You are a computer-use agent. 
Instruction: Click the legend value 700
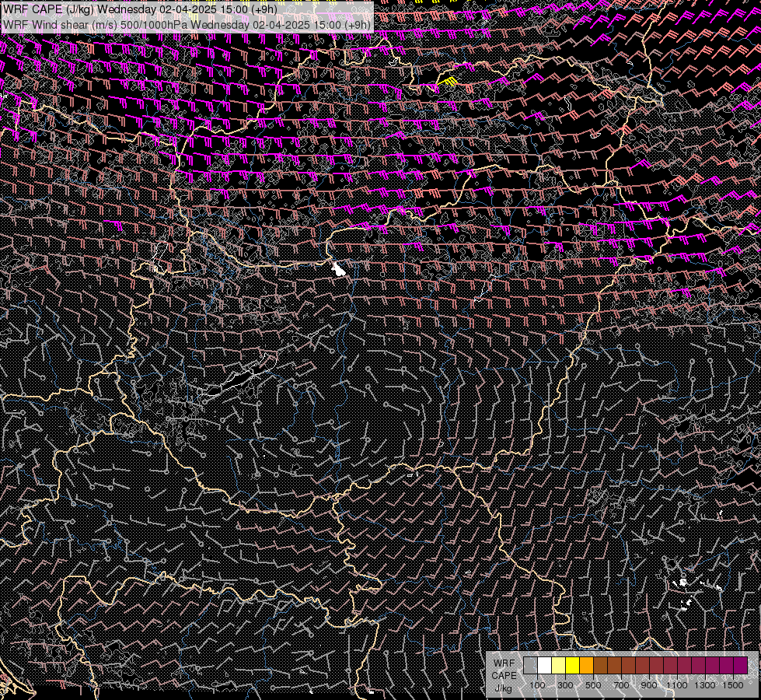(x=621, y=685)
